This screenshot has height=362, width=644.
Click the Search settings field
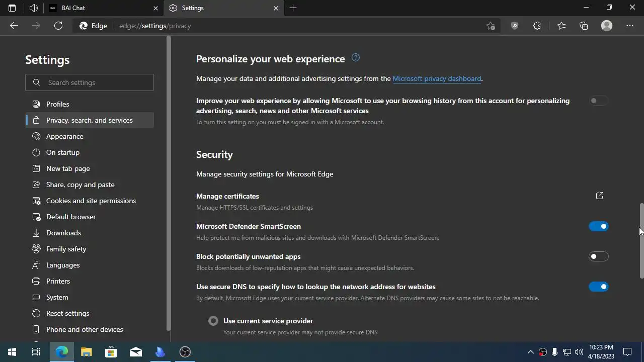(x=90, y=82)
